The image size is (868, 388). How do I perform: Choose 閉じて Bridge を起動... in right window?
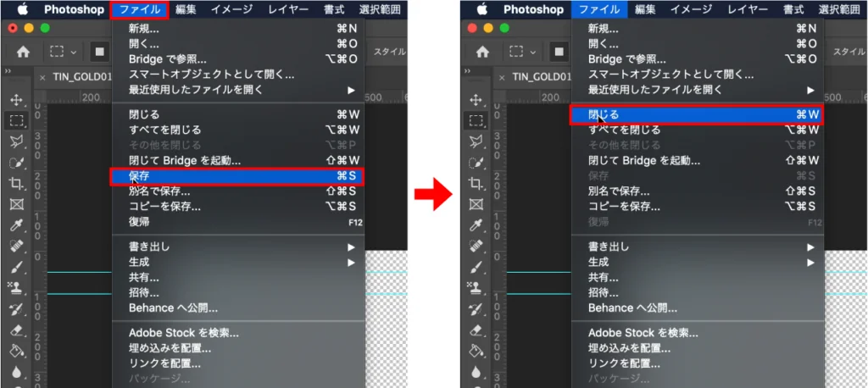point(698,161)
